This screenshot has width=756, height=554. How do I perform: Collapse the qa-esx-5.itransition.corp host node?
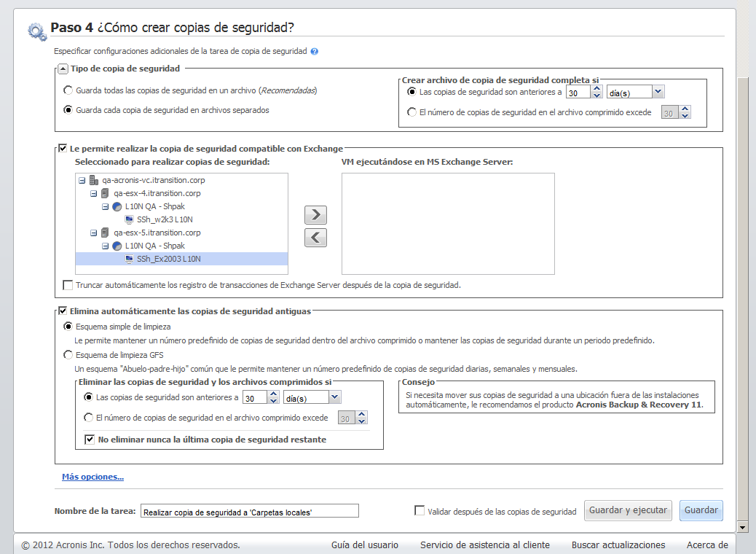pos(93,233)
